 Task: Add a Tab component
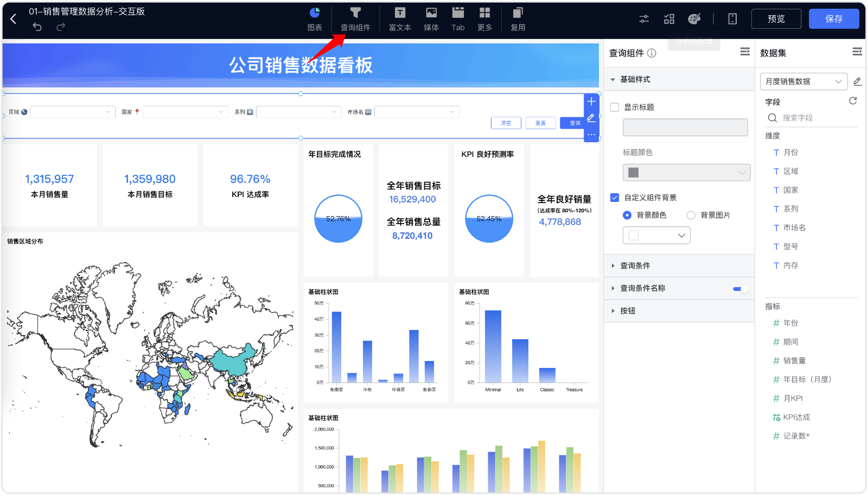pos(458,19)
